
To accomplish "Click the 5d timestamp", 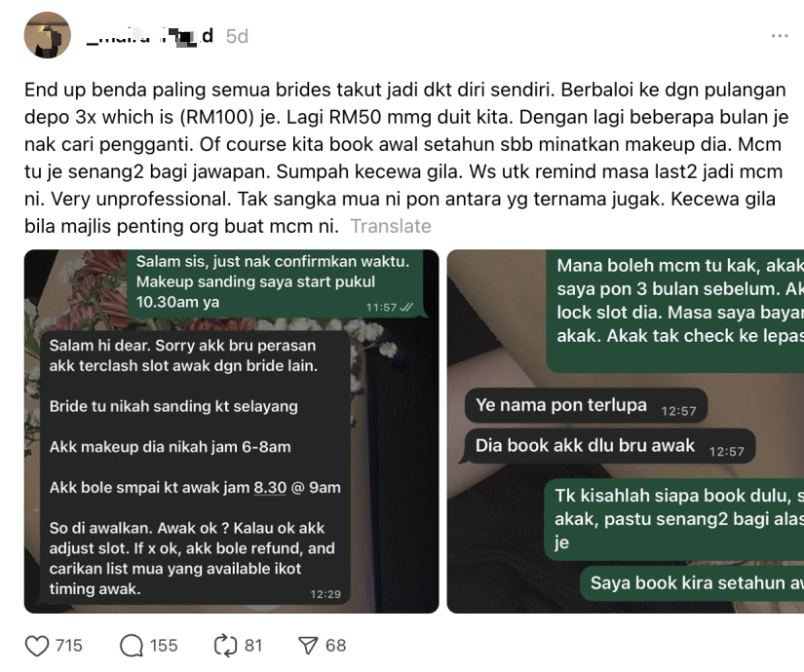I will click(x=238, y=36).
